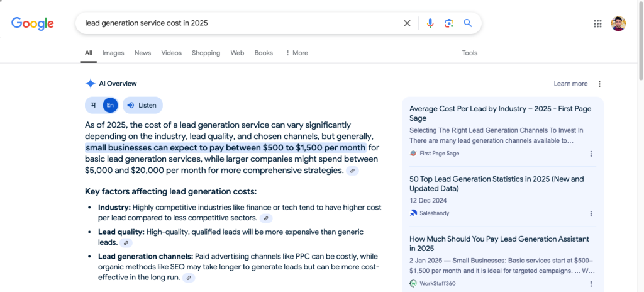Switch to the Videos tab

tap(171, 53)
